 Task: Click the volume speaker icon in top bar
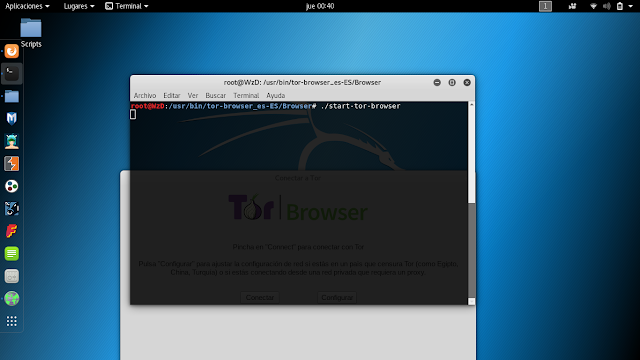click(607, 6)
